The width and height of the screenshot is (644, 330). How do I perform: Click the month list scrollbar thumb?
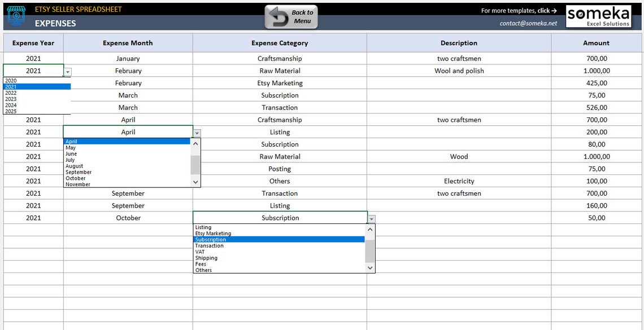(x=195, y=165)
